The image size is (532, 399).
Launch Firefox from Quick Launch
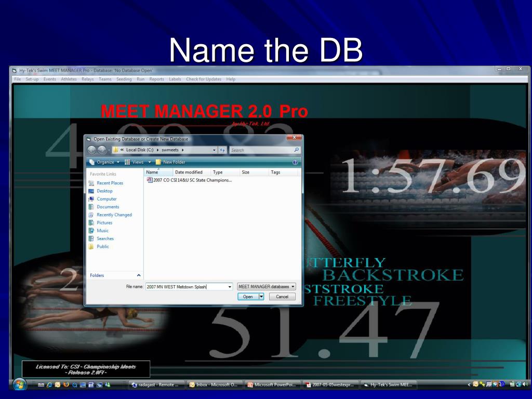click(x=66, y=385)
